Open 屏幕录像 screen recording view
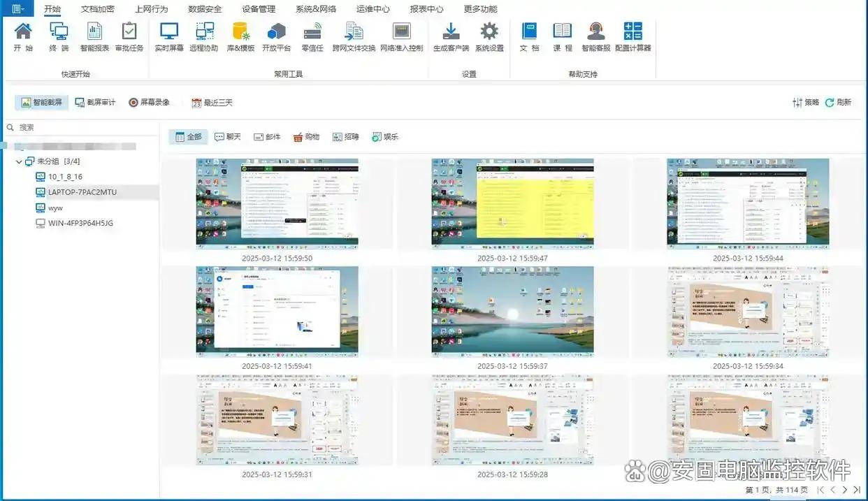The height and width of the screenshot is (501, 868). 150,102
